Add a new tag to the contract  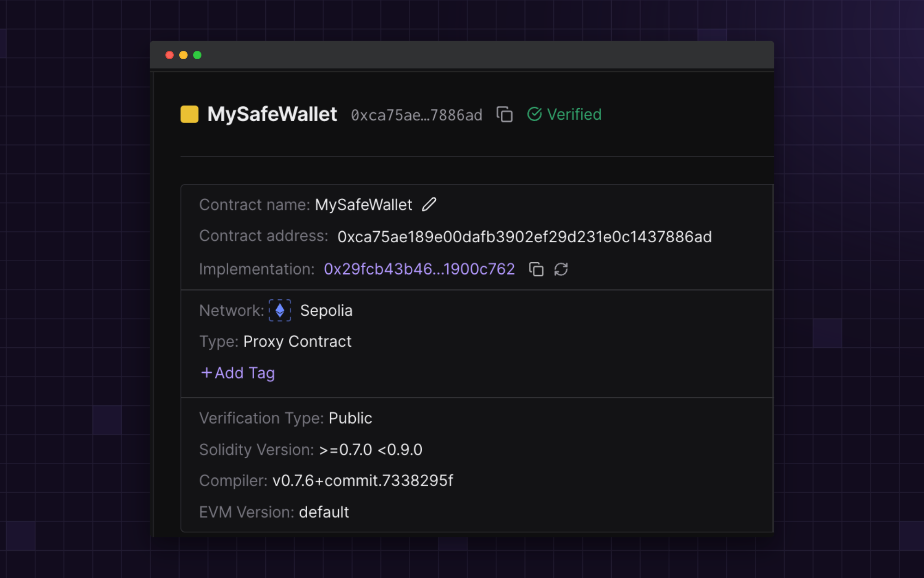pos(238,373)
